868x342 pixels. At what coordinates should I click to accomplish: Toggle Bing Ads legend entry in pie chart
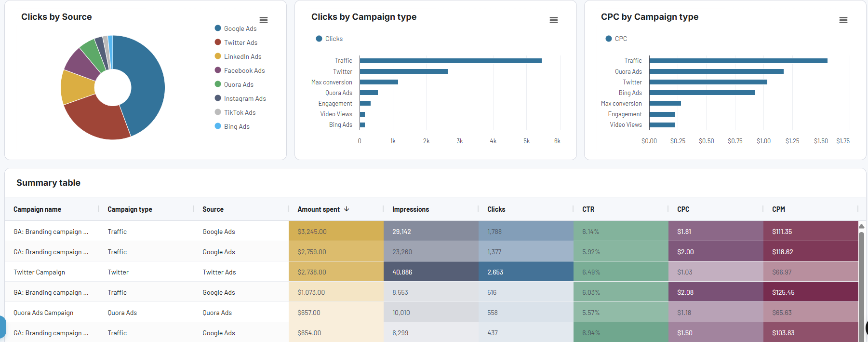point(232,126)
